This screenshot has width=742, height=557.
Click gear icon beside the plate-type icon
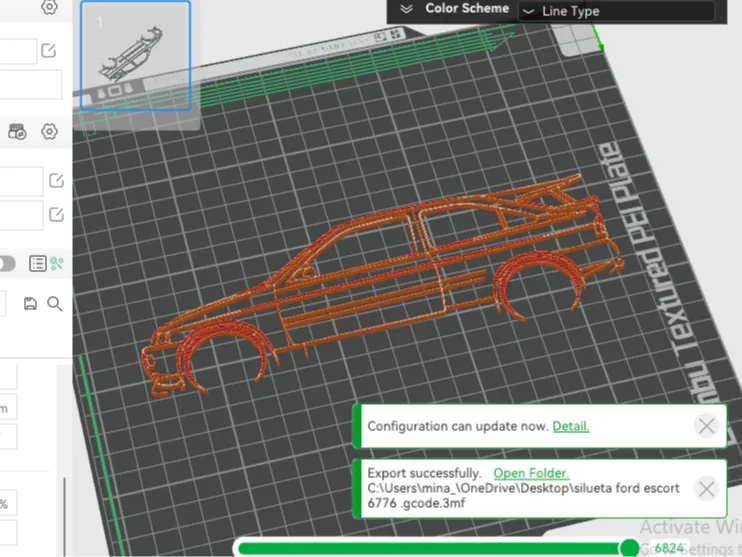[49, 132]
